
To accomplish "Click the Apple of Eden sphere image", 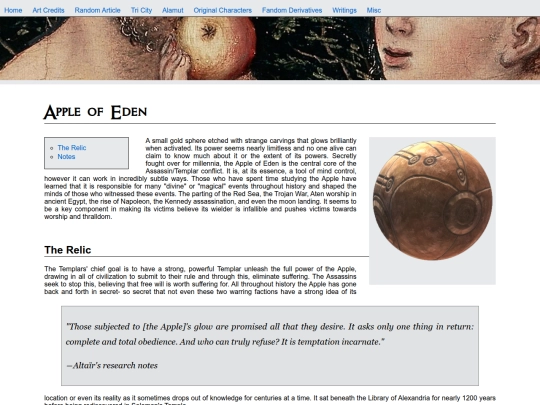I will (432, 201).
